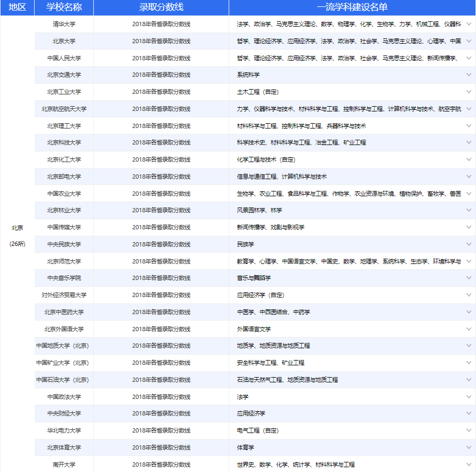Click the subject text 土木工程（自定）

258,92
